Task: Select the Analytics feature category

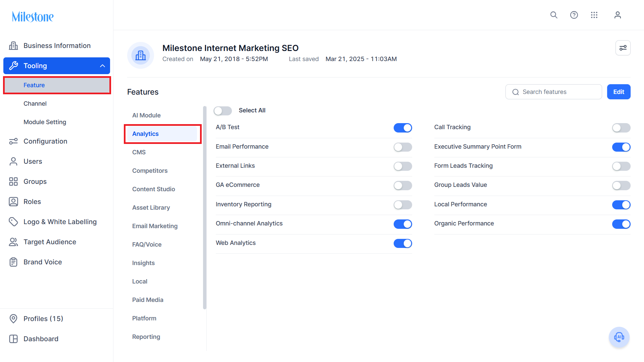Action: 162,134
